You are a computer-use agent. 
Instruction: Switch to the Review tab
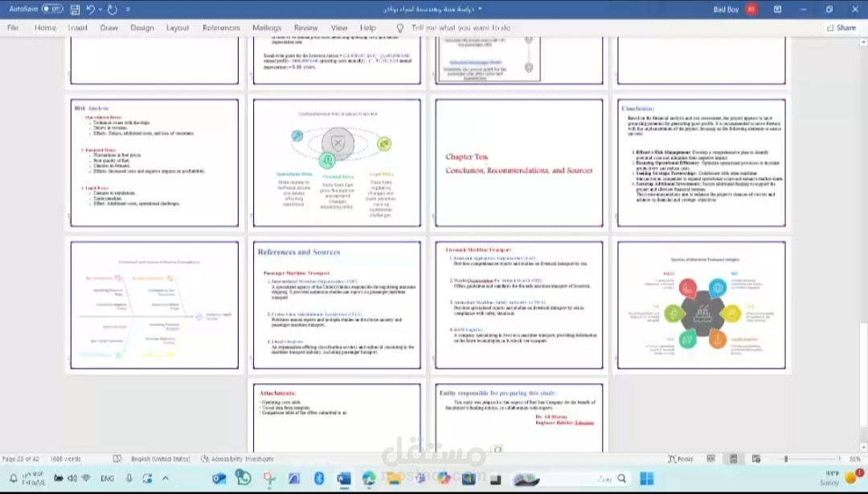305,27
